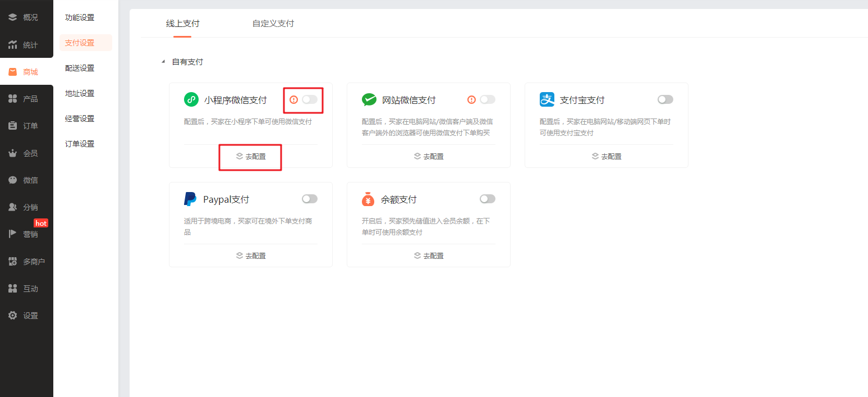868x397 pixels.
Task: Click the 会员 members crown icon
Action: (x=12, y=153)
